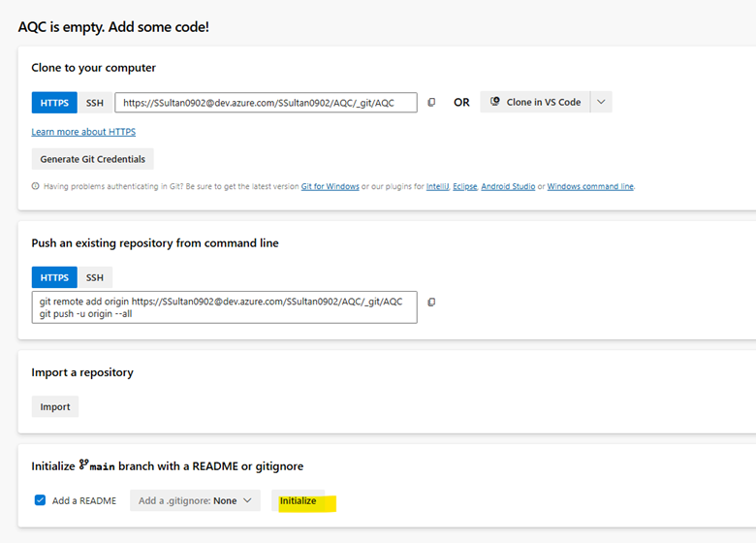Copy the git push commands icon

click(431, 302)
